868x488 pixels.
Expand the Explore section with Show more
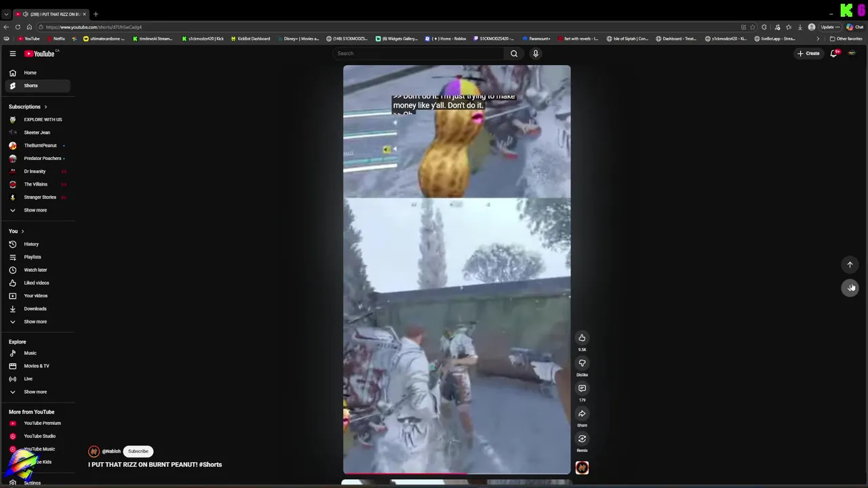[x=35, y=392]
